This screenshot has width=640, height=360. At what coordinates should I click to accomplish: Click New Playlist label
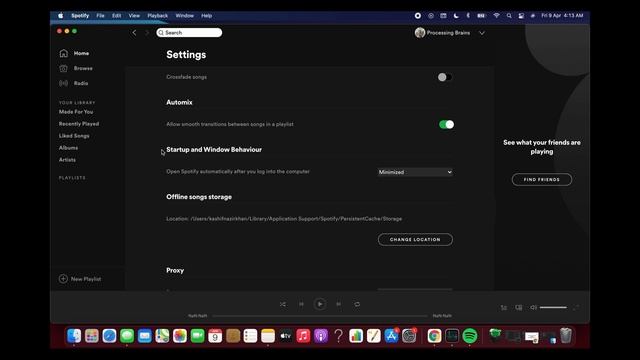pos(86,279)
